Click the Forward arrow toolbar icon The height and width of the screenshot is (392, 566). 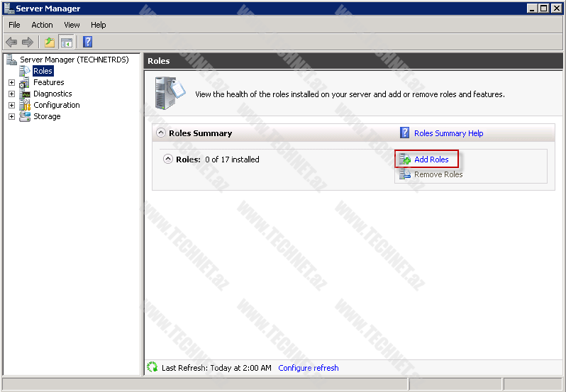28,43
